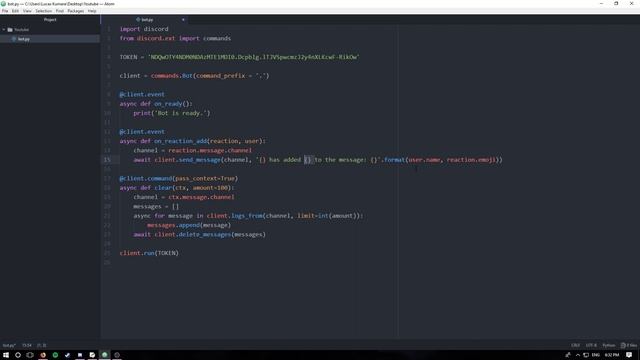Click the Python file icon beside bot.py in tree
Viewport: 640px width, 360px height.
click(x=14, y=39)
